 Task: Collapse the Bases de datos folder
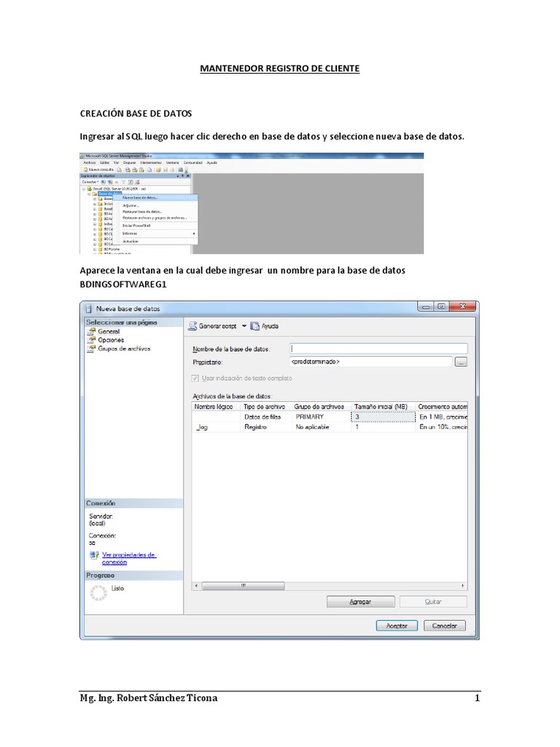89,194
